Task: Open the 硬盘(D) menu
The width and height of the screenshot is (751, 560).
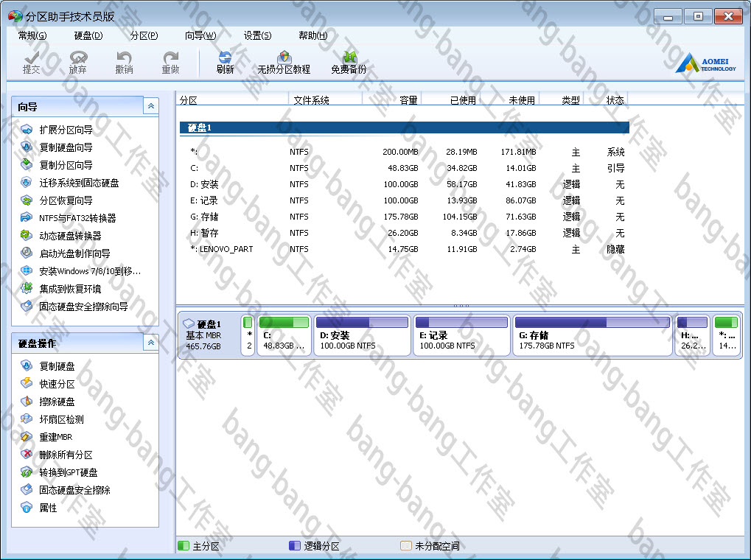Action: pyautogui.click(x=88, y=35)
